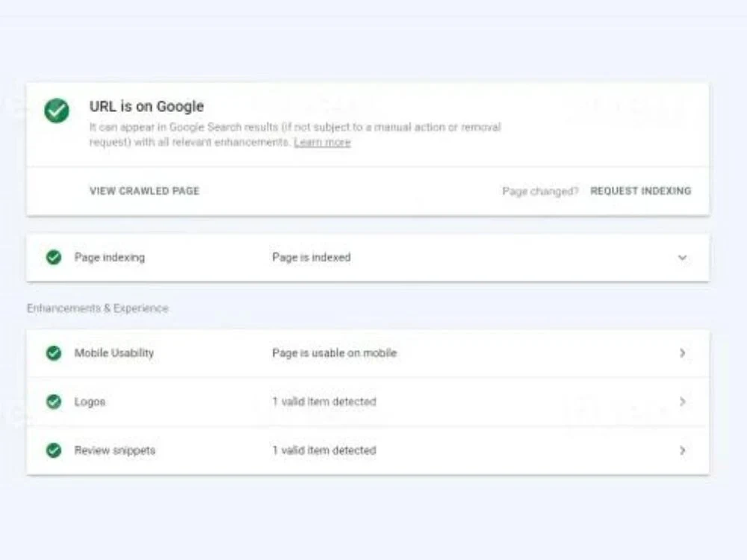Click the green verified icon next to Page indexing

[53, 257]
